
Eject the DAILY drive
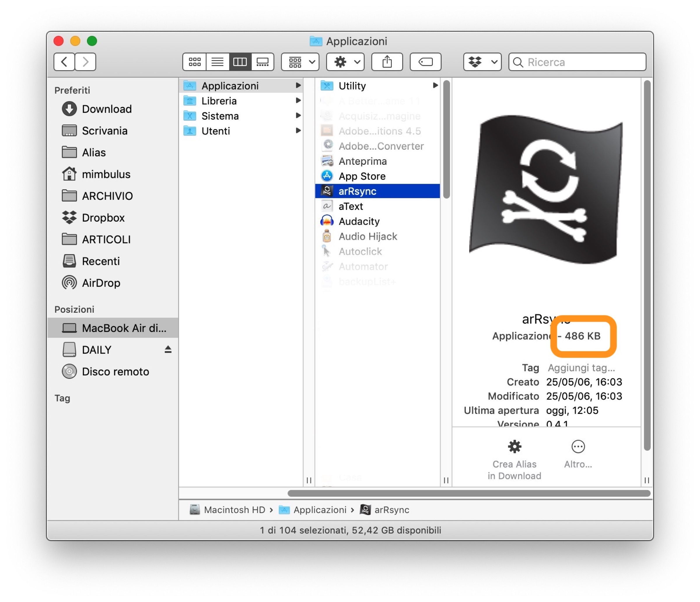pos(168,349)
